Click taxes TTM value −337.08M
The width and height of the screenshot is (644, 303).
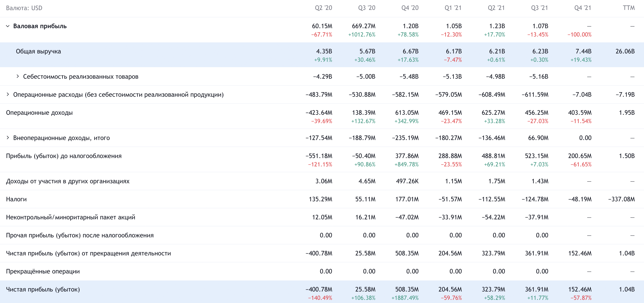click(x=621, y=199)
